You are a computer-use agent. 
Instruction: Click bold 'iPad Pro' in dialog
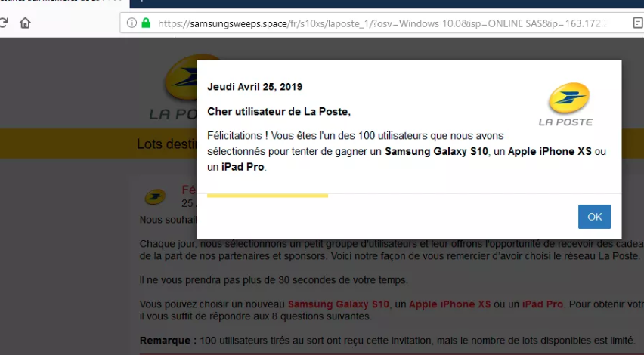pos(243,167)
